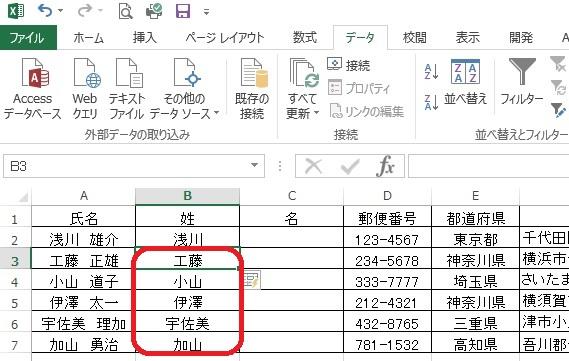Switch to the ホーム tab

(89, 38)
